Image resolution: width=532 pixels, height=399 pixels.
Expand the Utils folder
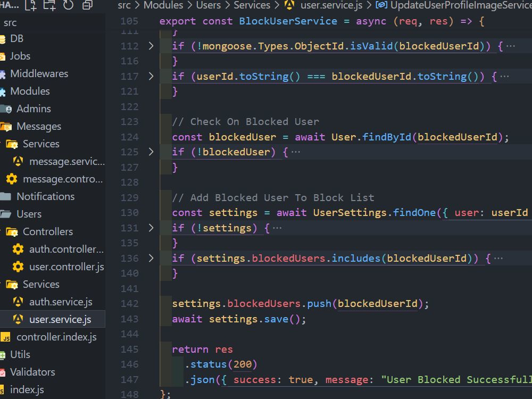[20, 354]
